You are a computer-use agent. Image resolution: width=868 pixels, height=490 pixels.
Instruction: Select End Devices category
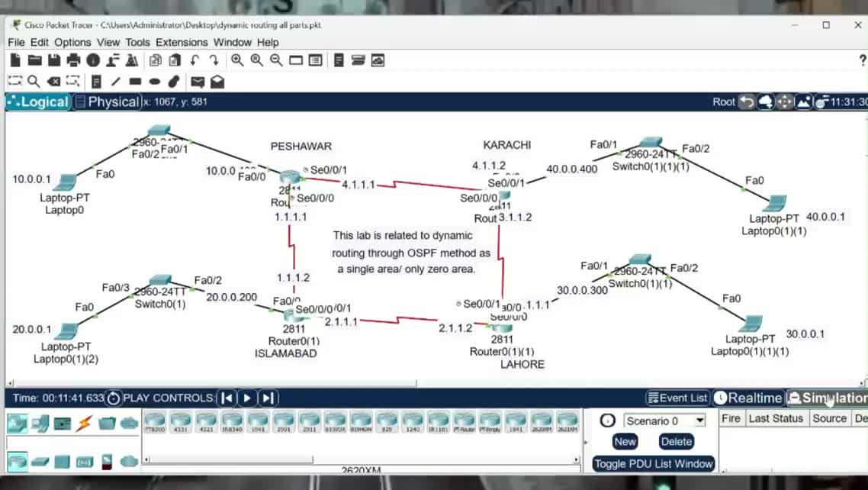(x=40, y=424)
